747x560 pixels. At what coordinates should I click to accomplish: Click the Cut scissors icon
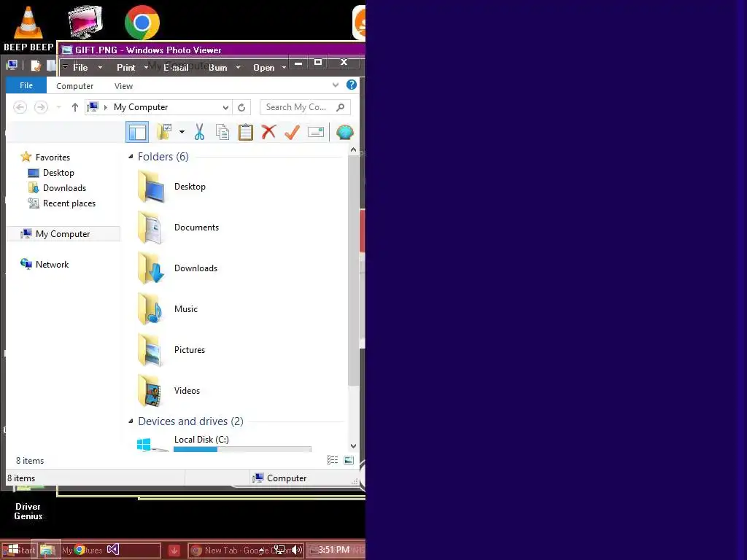(x=199, y=132)
